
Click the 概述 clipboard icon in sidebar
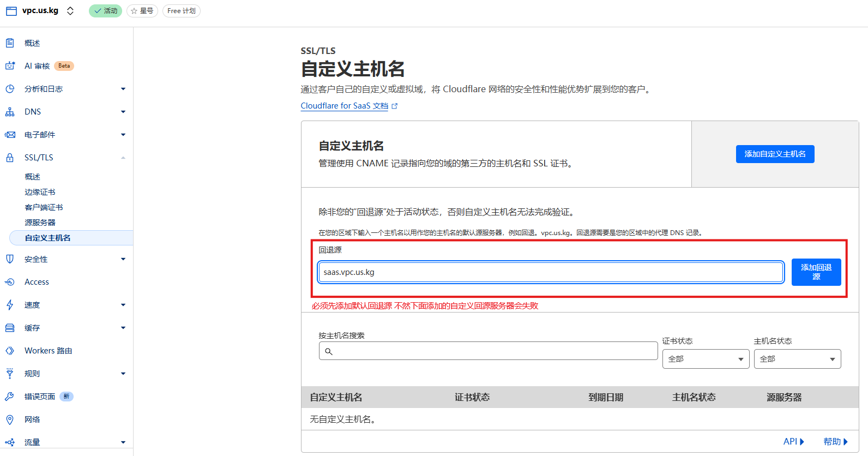point(10,43)
